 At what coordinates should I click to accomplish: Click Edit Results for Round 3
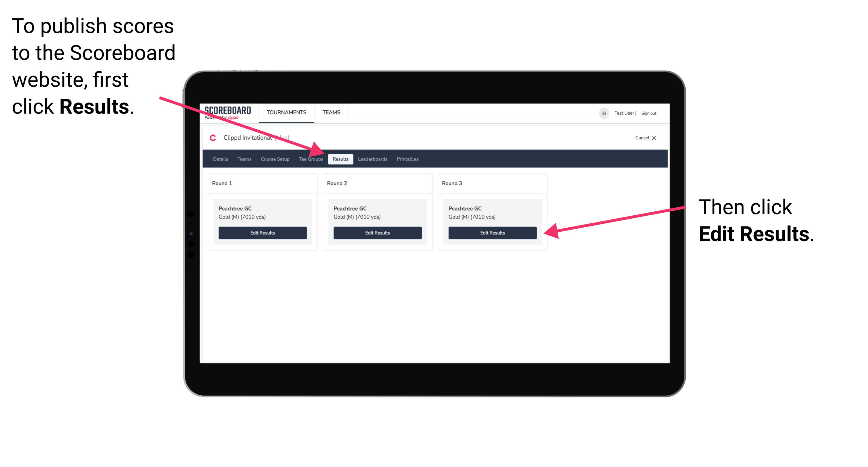click(x=491, y=233)
